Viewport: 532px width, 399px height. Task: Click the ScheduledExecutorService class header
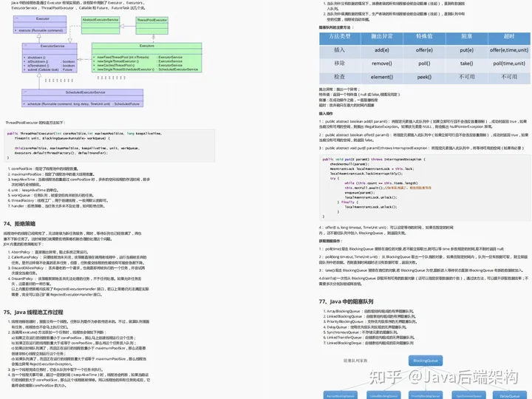(83, 92)
